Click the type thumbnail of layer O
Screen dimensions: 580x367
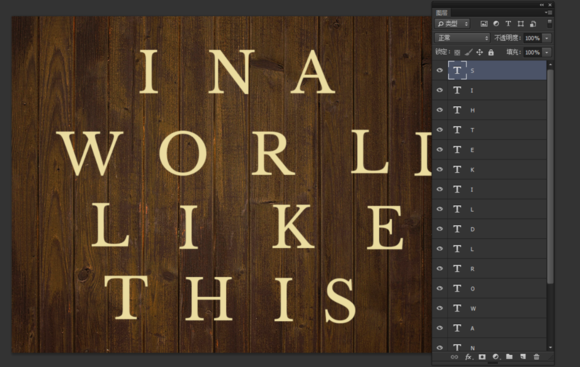coord(457,288)
